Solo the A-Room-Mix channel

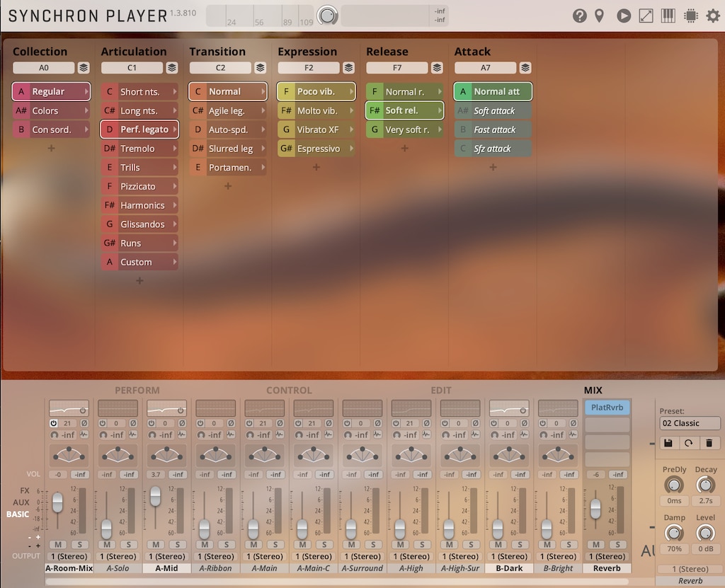click(79, 545)
